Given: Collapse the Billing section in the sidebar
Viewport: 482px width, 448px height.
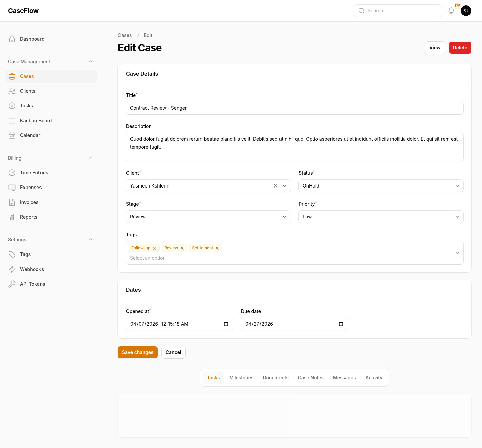Looking at the screenshot, I should pos(91,158).
